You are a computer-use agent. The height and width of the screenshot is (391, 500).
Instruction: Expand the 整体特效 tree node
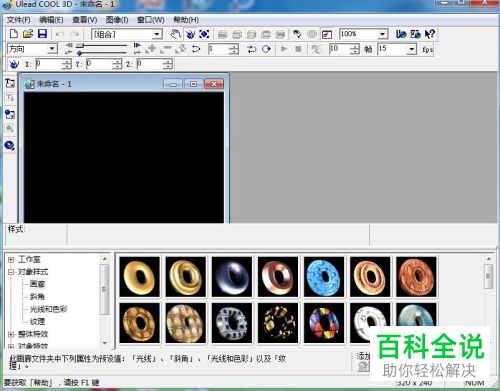[x=11, y=334]
